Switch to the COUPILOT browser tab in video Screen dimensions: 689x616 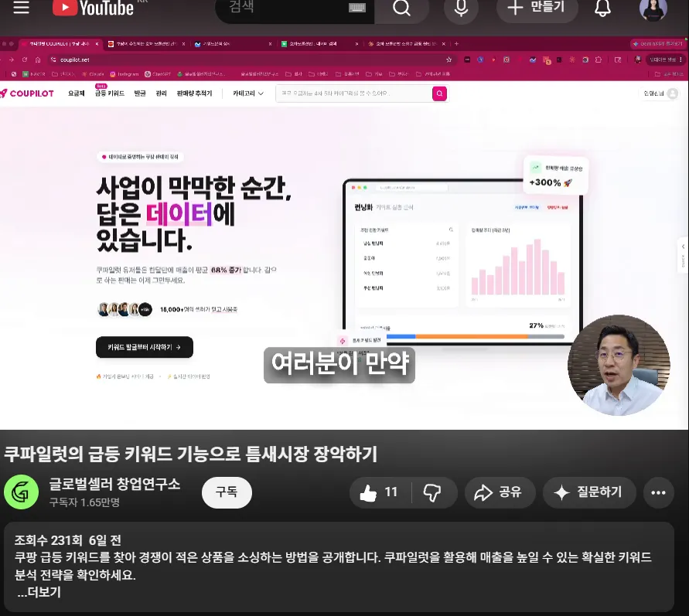click(x=60, y=44)
